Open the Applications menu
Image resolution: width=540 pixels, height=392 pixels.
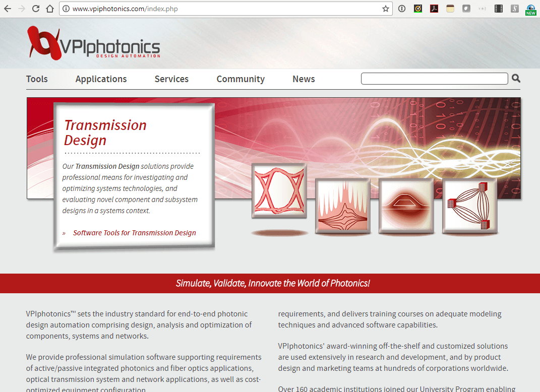[101, 79]
